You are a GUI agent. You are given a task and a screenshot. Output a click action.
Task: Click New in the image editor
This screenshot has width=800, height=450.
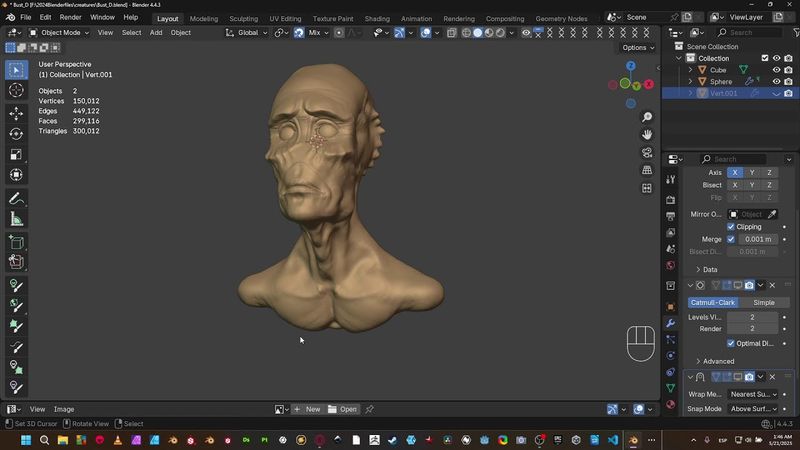click(308, 409)
